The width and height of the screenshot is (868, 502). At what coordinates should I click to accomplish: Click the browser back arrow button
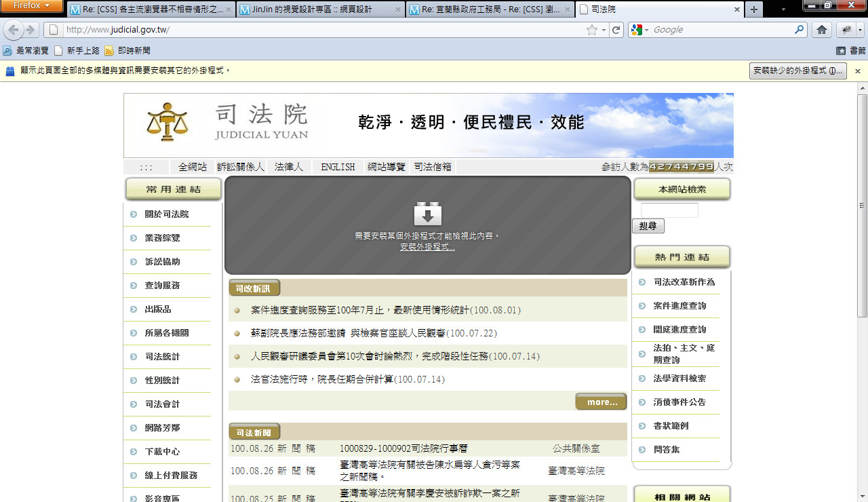click(14, 30)
